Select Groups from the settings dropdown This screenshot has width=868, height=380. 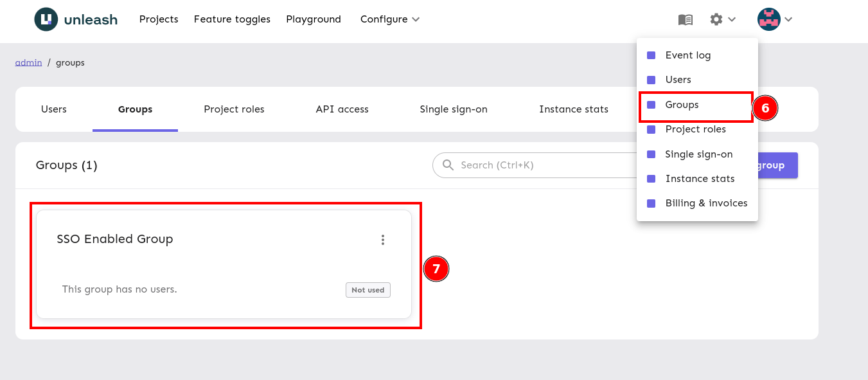[681, 104]
